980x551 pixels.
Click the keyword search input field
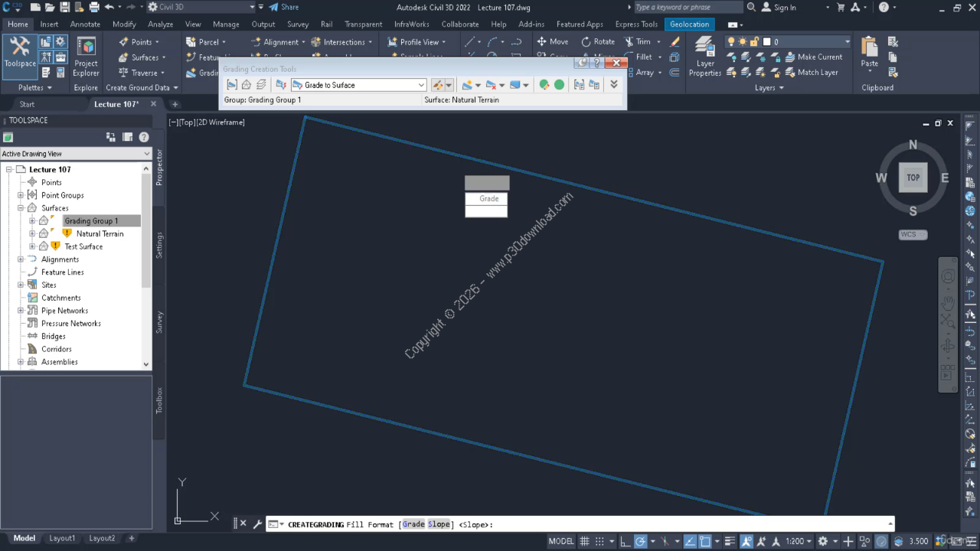click(x=686, y=8)
